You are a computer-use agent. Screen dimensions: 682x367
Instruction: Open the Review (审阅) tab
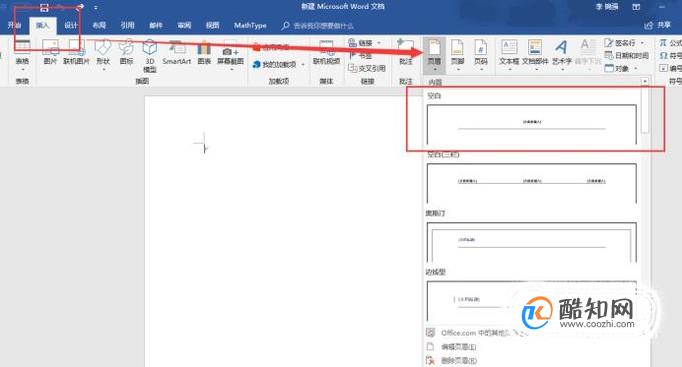coord(184,25)
